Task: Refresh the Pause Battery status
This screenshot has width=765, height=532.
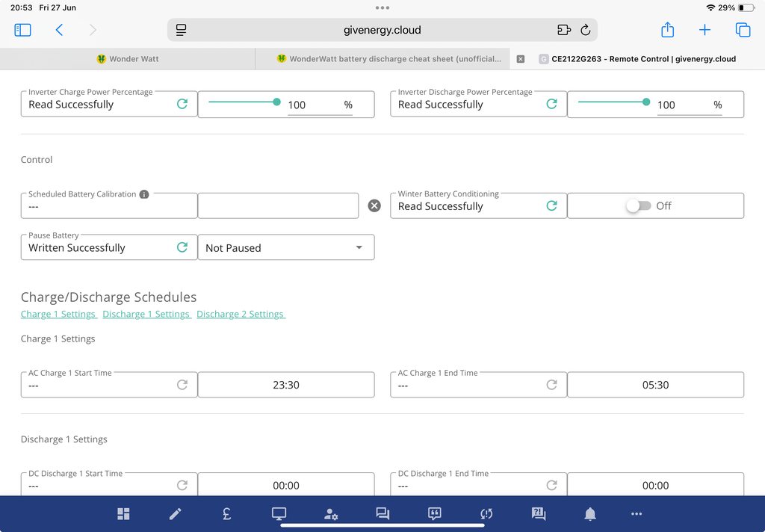Action: click(x=182, y=247)
